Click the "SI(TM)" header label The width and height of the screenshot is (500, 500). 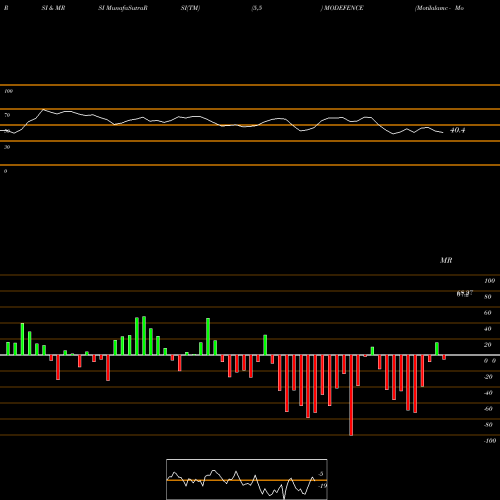(190, 8)
